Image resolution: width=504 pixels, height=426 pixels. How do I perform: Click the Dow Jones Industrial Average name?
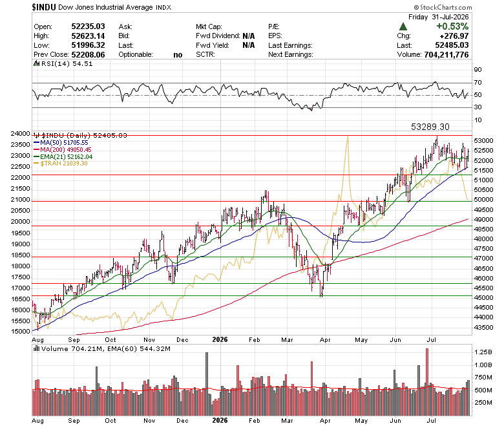pos(105,7)
